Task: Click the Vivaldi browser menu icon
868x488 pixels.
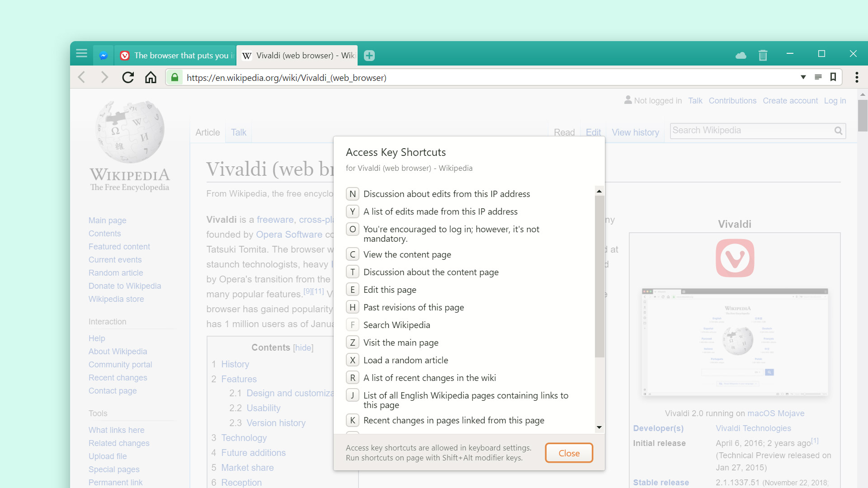Action: (81, 55)
